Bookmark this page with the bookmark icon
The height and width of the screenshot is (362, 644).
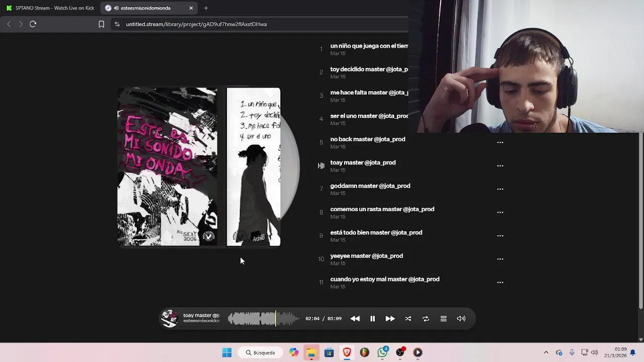coord(101,24)
